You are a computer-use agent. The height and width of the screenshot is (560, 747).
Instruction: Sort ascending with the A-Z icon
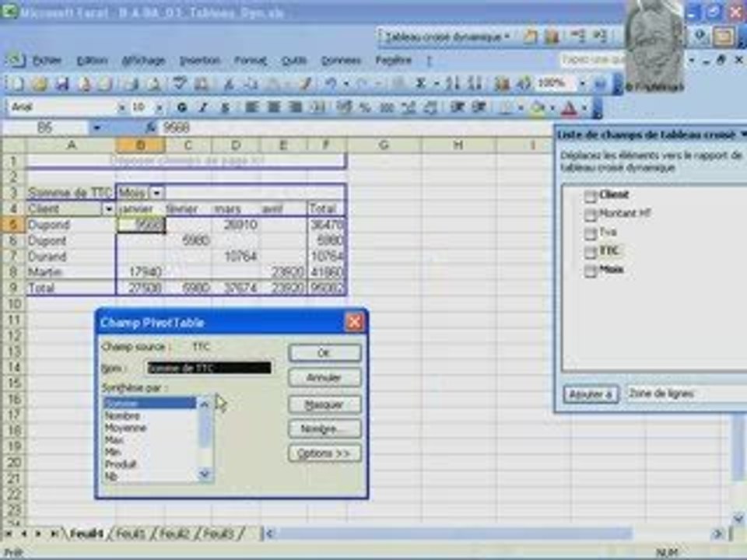coord(453,84)
